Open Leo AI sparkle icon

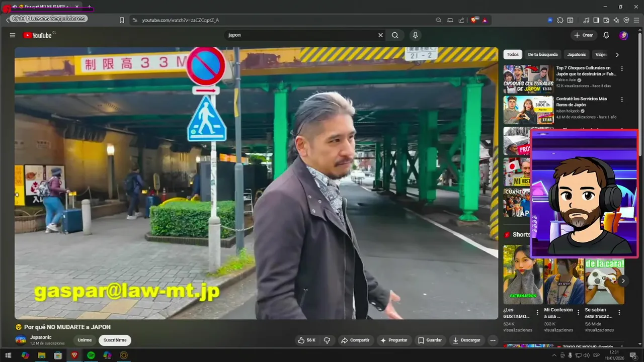pos(616,20)
